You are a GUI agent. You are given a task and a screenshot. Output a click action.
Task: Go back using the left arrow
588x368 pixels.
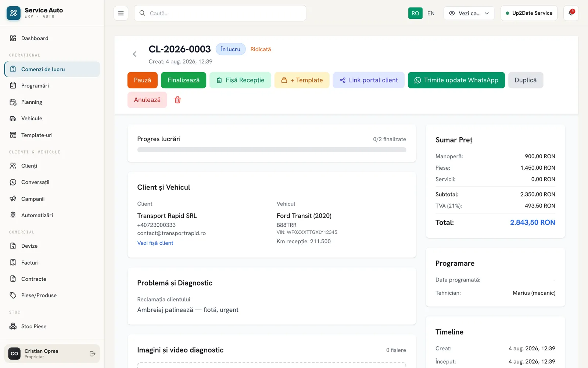coord(135,54)
